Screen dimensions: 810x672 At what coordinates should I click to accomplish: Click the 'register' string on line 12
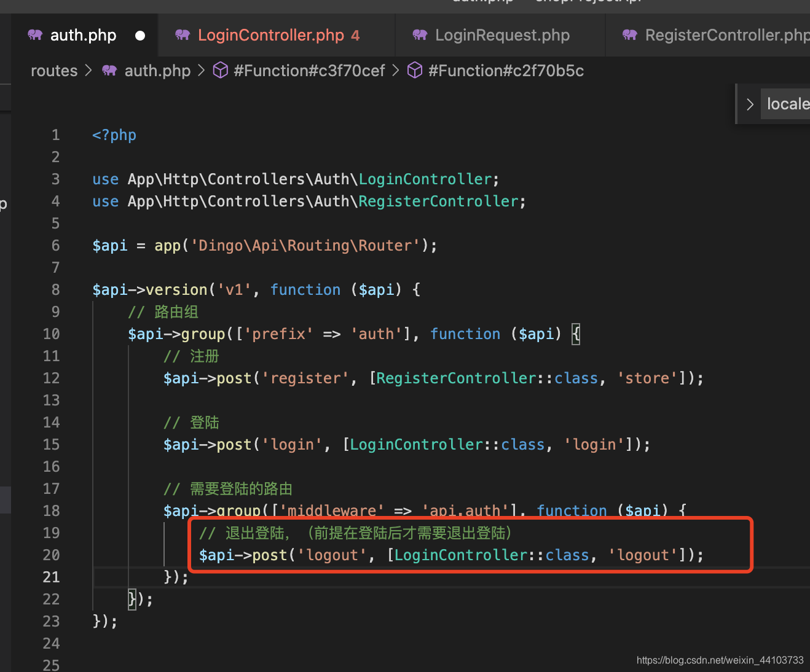click(x=305, y=378)
